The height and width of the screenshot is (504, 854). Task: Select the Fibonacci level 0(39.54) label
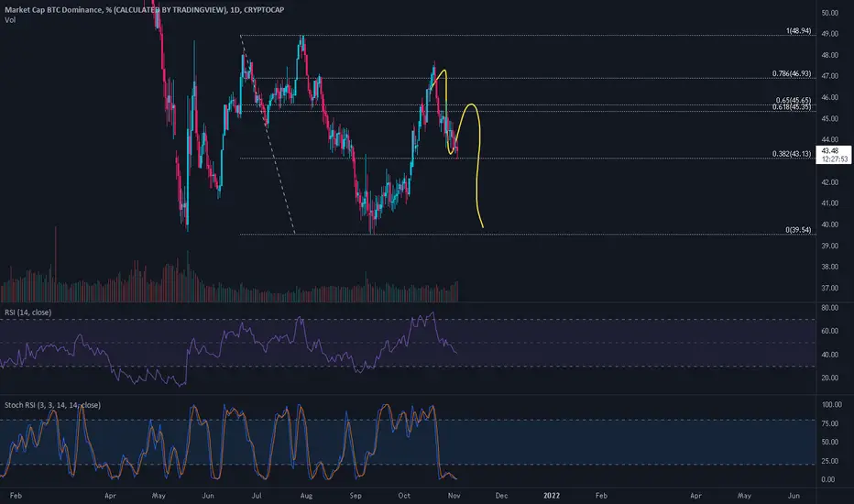click(x=798, y=230)
